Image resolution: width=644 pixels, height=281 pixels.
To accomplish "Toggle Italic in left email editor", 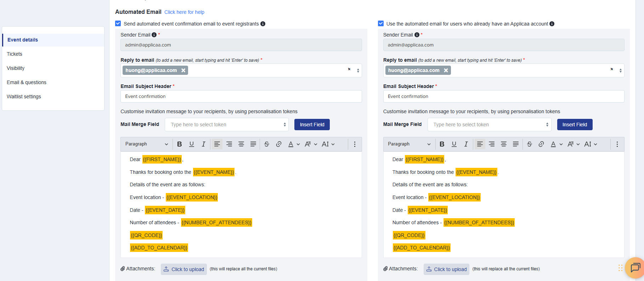I will click(x=203, y=144).
